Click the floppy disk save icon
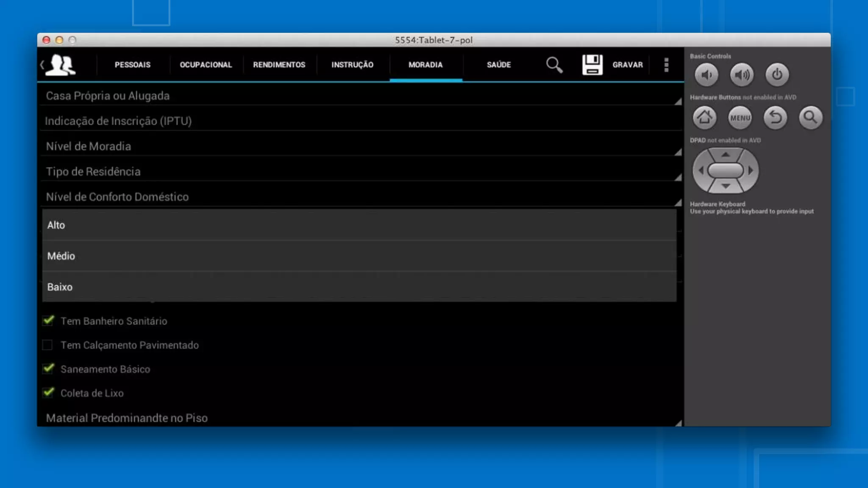 click(x=592, y=65)
